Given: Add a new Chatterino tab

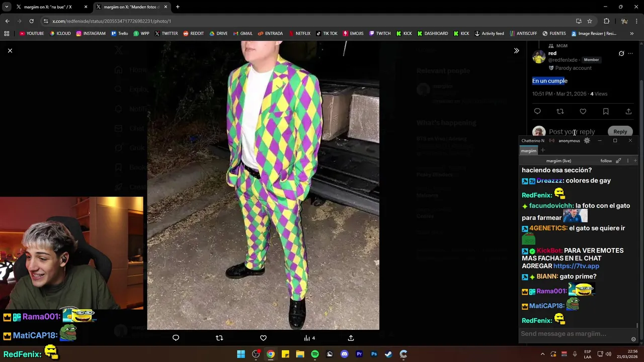Looking at the screenshot, I should (543, 150).
